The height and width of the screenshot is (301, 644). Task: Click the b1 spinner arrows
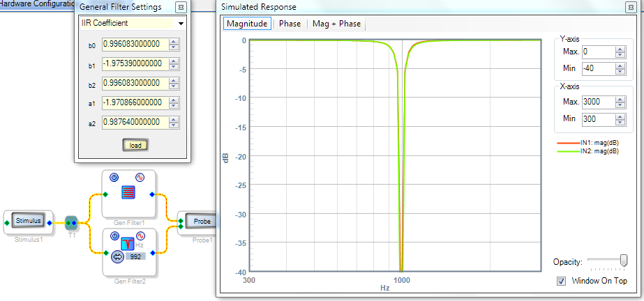[x=174, y=63]
